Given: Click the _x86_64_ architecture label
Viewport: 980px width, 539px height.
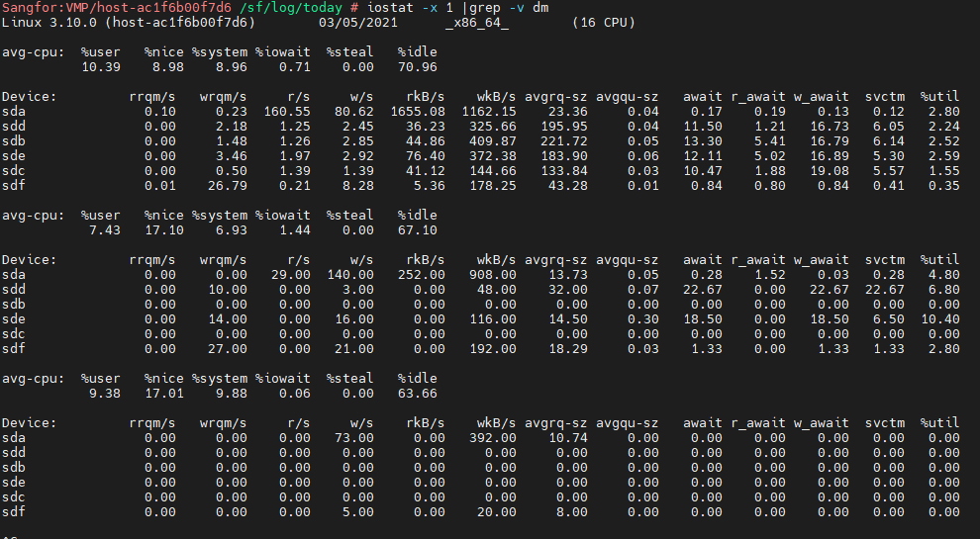Looking at the screenshot, I should click(477, 22).
